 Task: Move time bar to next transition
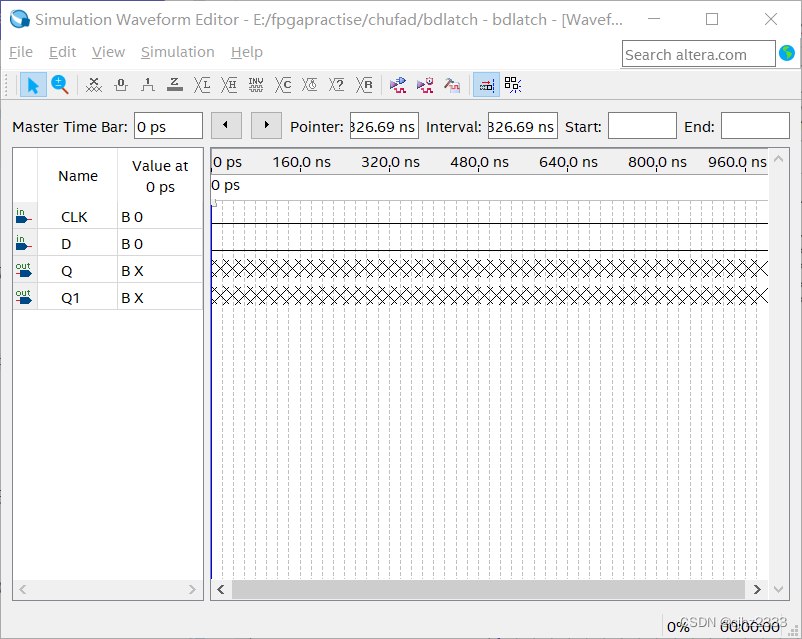[266, 125]
